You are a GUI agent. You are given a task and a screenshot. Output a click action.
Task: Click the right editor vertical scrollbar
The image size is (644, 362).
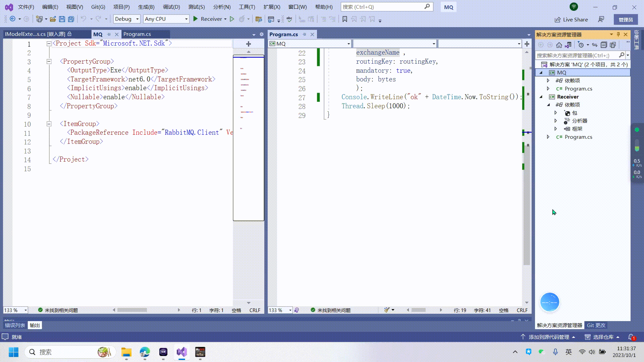pos(527,201)
